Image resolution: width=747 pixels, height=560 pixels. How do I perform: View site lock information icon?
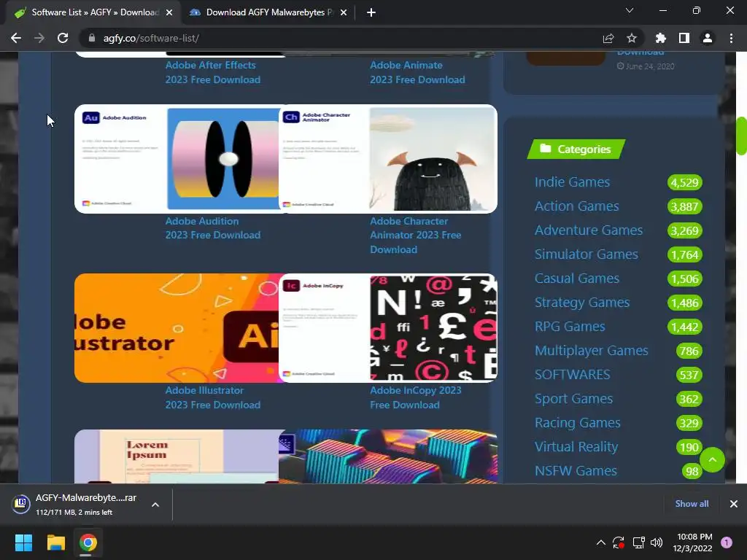click(92, 38)
